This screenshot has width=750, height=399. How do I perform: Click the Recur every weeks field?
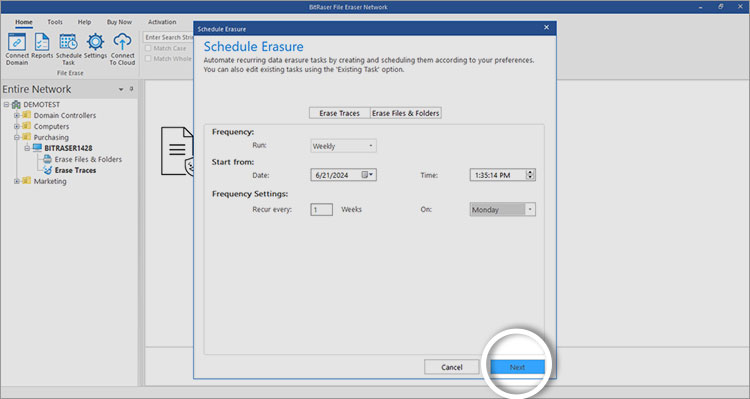(321, 210)
